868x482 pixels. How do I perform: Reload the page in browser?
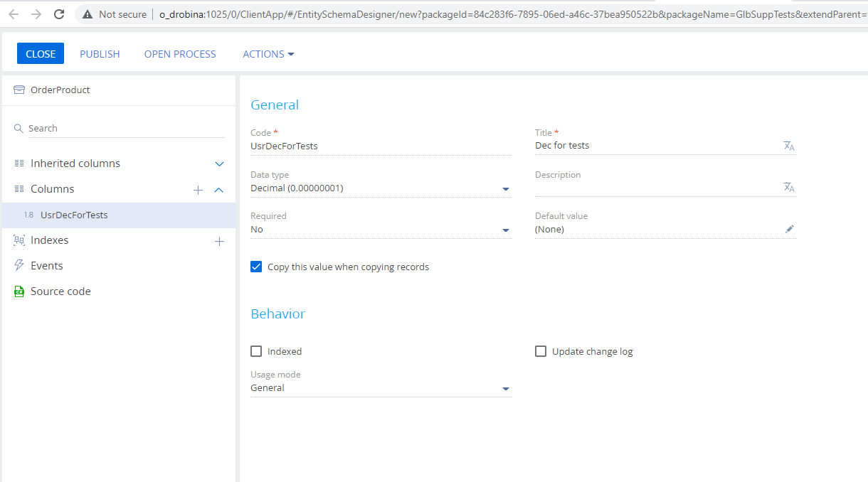point(59,14)
